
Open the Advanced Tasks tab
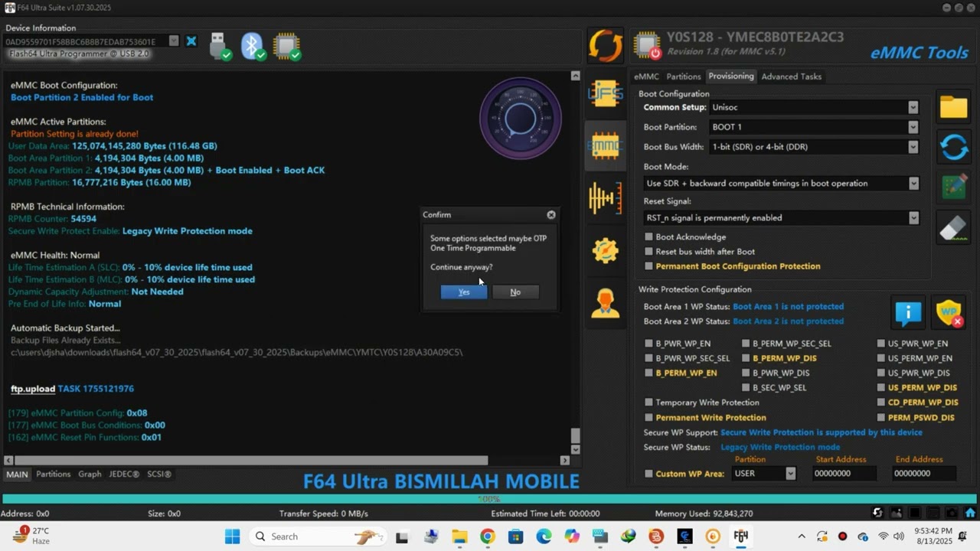coord(791,77)
